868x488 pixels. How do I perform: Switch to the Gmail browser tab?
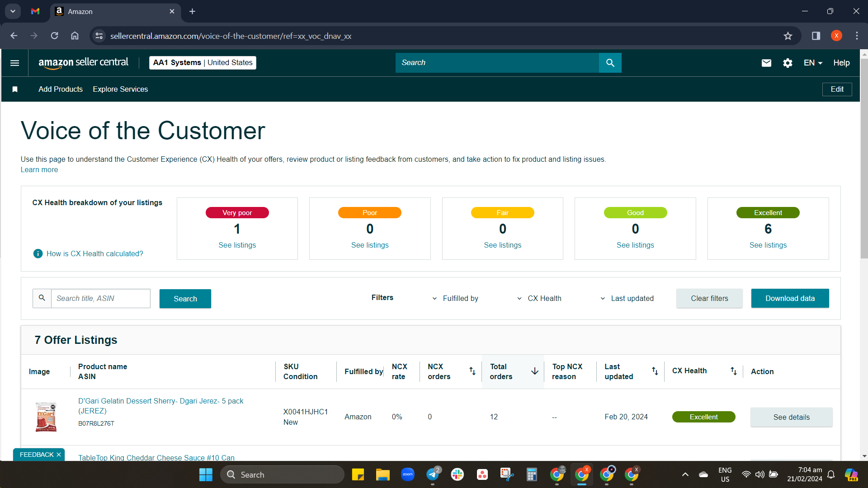point(35,11)
